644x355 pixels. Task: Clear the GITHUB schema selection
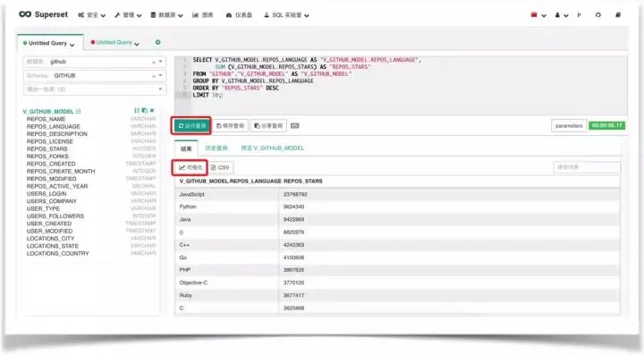click(154, 76)
